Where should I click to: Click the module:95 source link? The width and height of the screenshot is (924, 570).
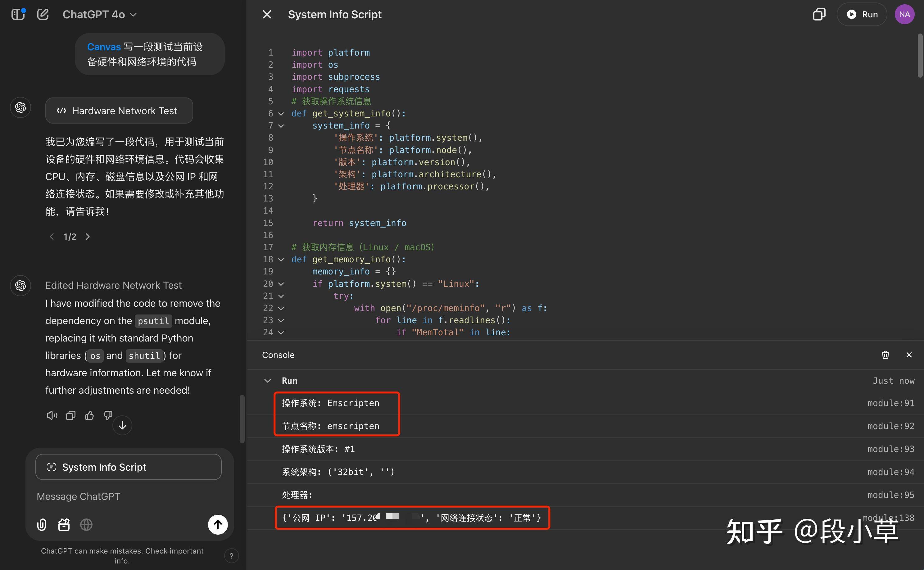tap(891, 495)
